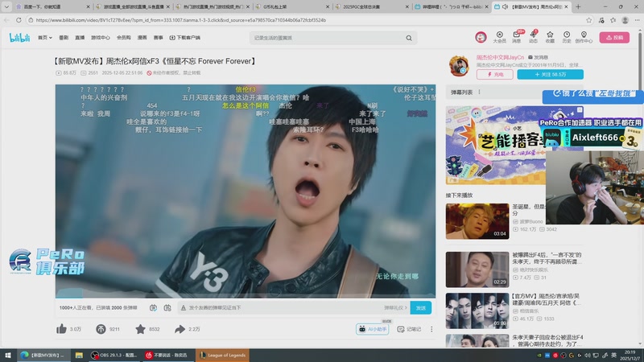644x362 pixels.
Task: Open 记笔记 notes tool
Action: click(409, 329)
